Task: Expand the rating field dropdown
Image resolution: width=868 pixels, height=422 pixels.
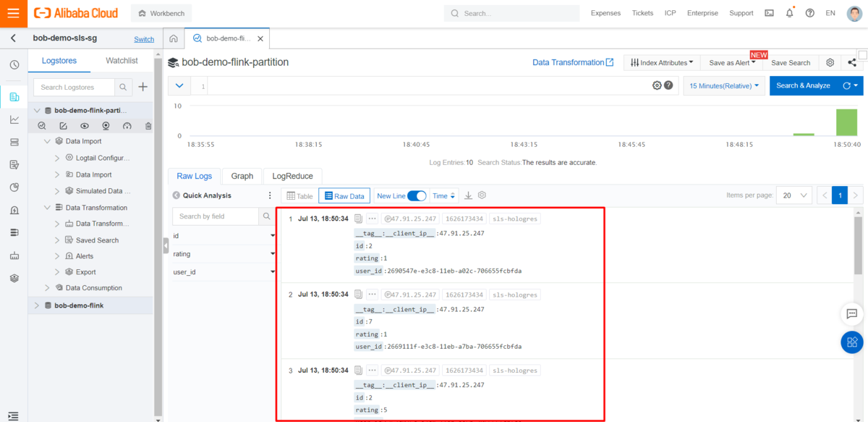Action: [273, 254]
